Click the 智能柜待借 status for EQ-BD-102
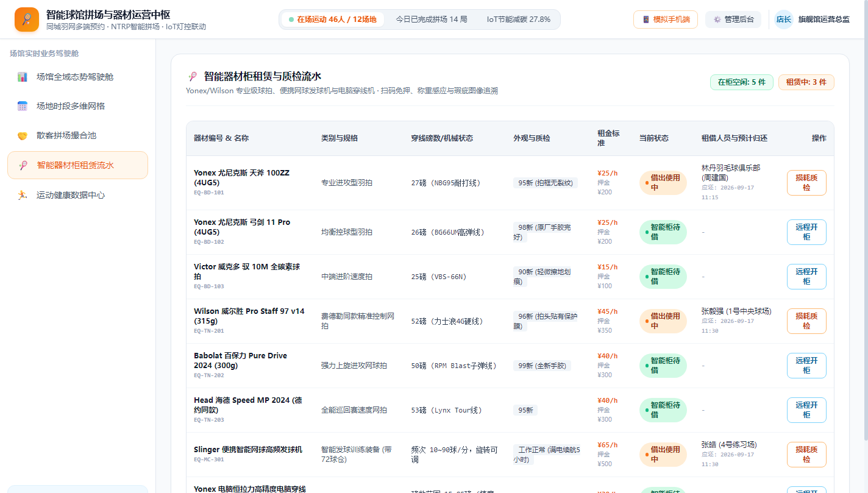 click(x=663, y=232)
